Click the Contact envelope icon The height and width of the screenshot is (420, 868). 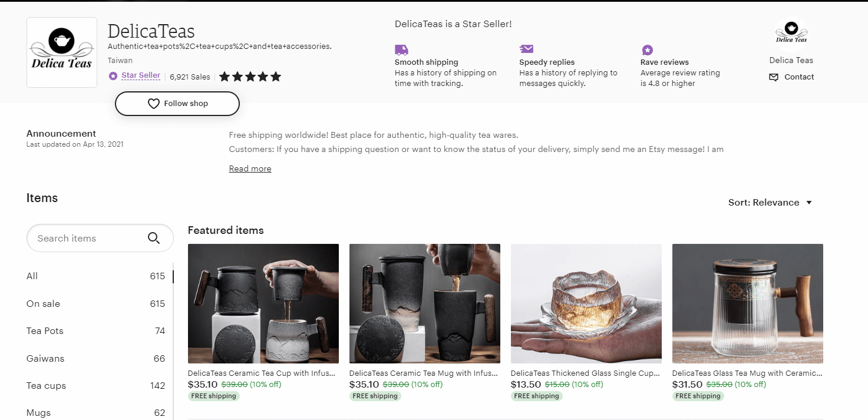pos(774,77)
